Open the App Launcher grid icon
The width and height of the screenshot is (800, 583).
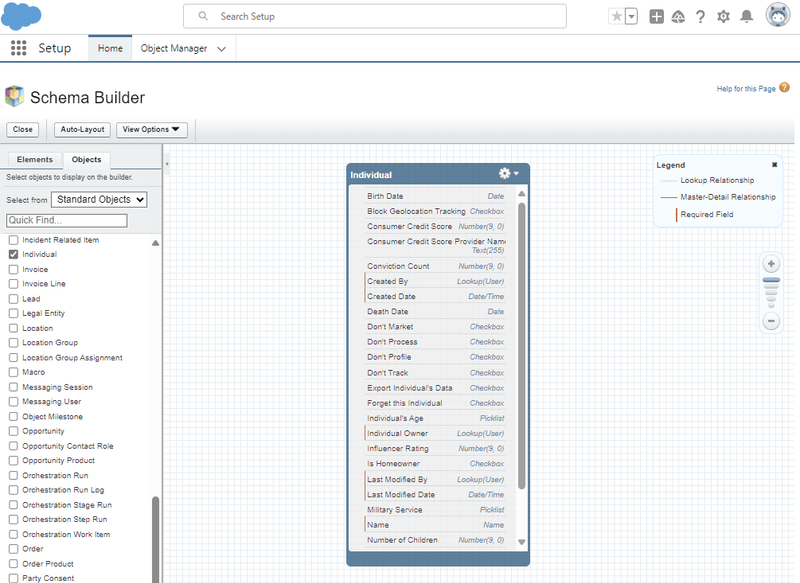coord(18,48)
